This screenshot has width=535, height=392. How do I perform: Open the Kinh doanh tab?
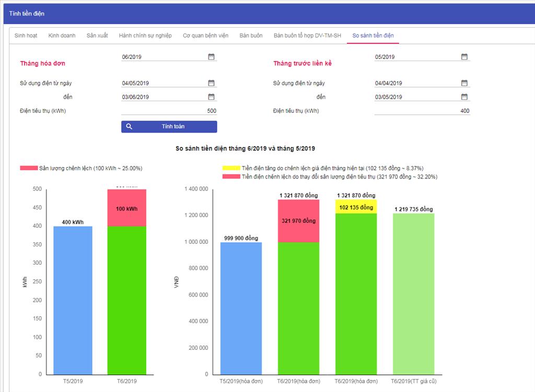(x=62, y=35)
